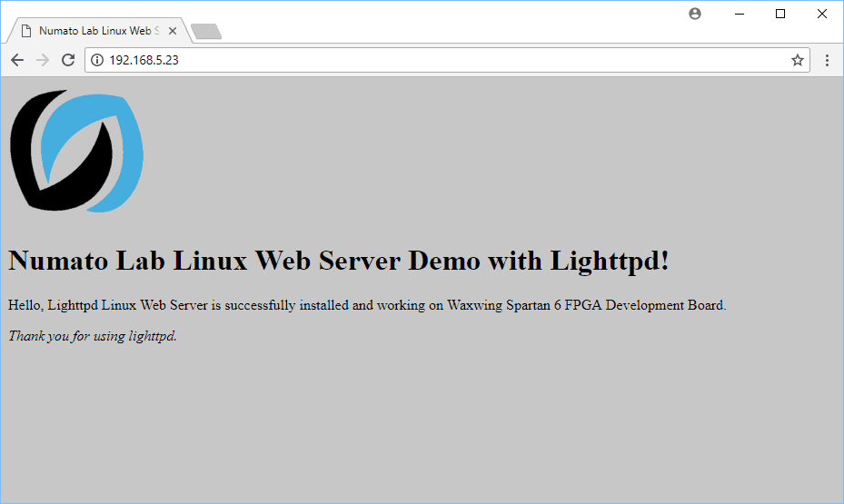Click the 'Hello, Lighttpd Linux Web Server' paragraph
Screen dimensions: 844x504
tap(366, 305)
